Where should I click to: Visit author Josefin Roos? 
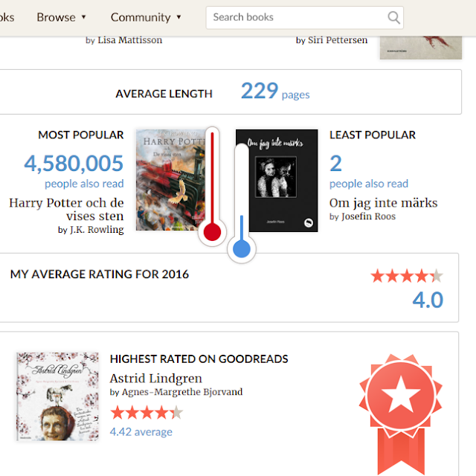[x=369, y=216]
